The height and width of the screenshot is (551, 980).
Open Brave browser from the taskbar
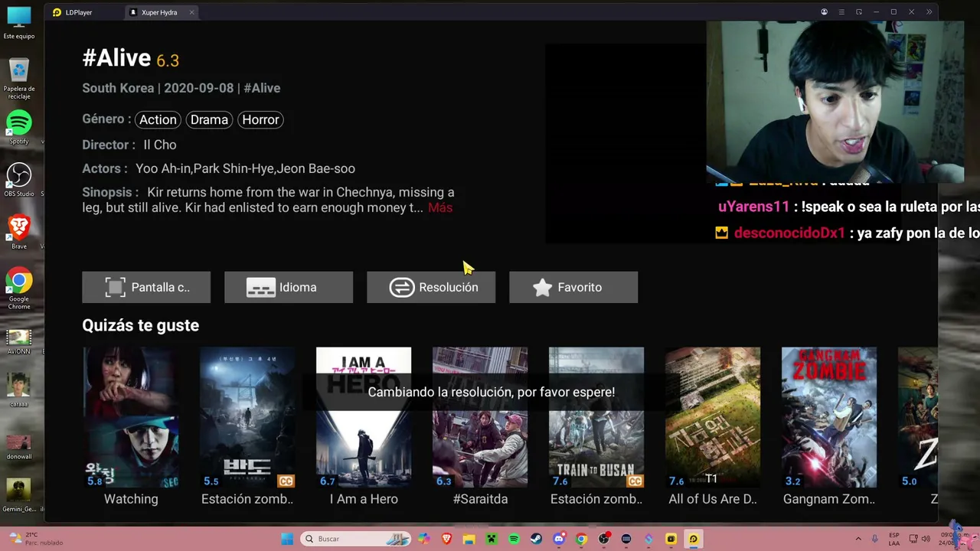(x=446, y=539)
